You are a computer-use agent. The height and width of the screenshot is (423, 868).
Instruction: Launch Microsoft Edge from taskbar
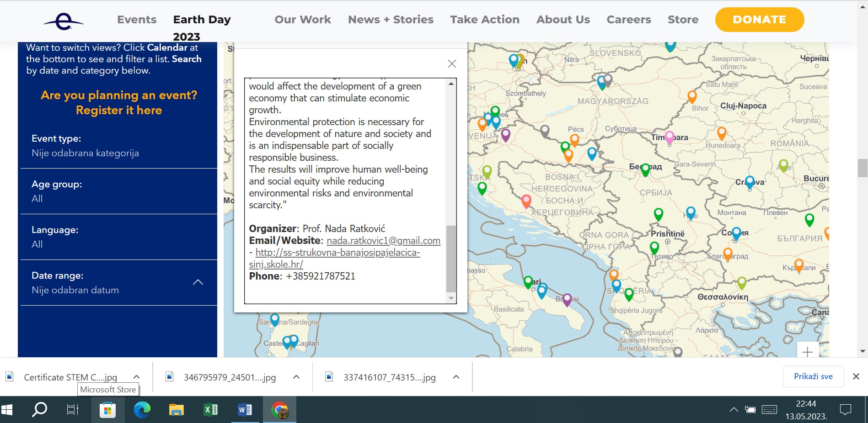point(142,410)
